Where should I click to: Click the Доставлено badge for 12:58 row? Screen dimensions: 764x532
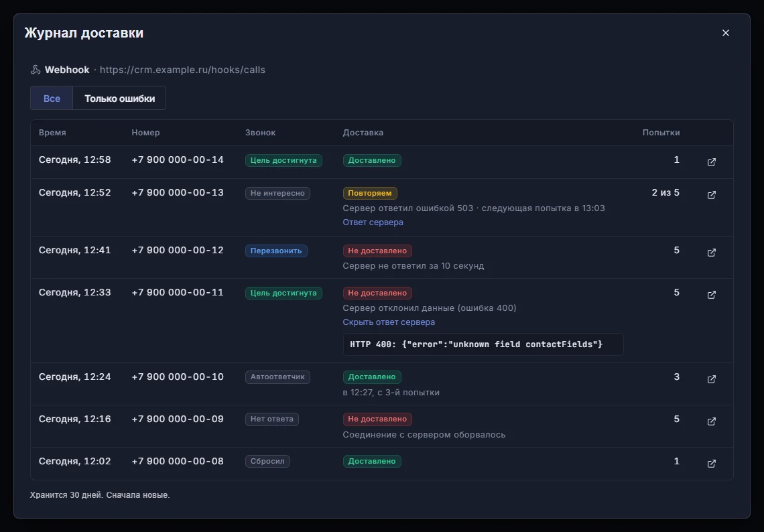click(372, 160)
